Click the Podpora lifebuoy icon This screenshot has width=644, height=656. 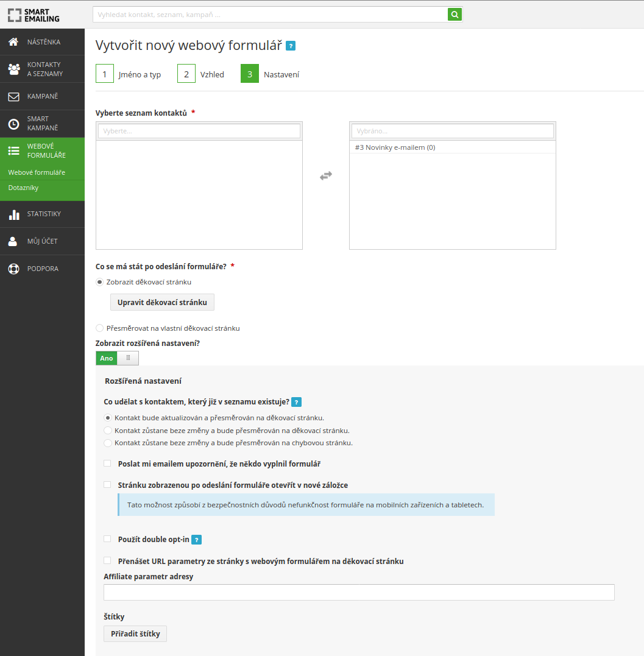(x=14, y=269)
